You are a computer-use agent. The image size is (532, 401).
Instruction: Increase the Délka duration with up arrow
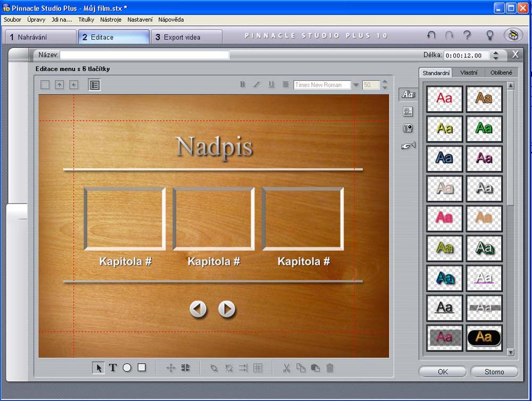[496, 53]
